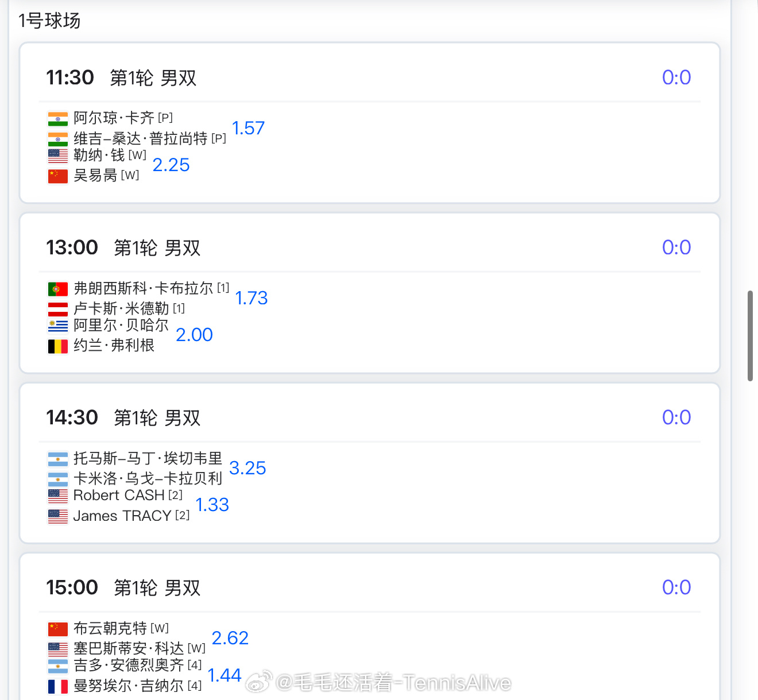758x700 pixels.
Task: Select odds 3.25 in the 14:30 match
Action: click(247, 468)
